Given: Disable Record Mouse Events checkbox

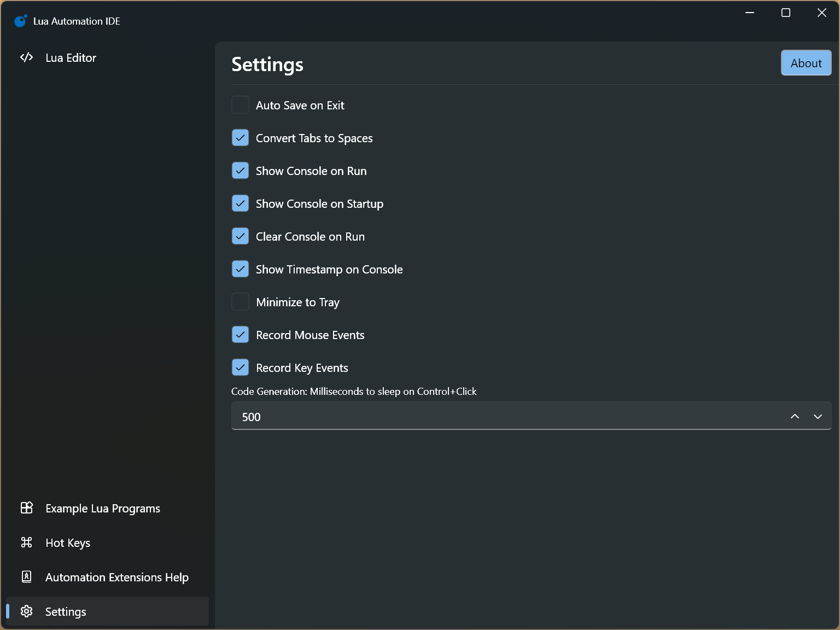Looking at the screenshot, I should point(240,335).
